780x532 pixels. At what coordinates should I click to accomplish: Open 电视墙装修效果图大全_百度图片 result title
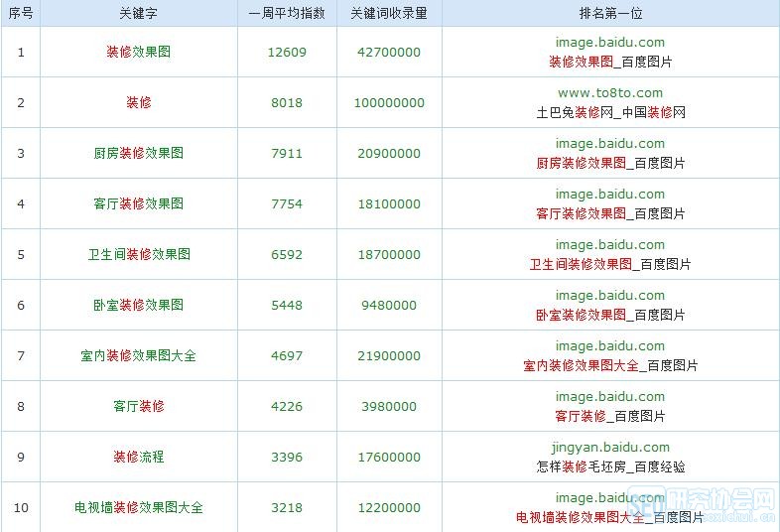(x=610, y=517)
